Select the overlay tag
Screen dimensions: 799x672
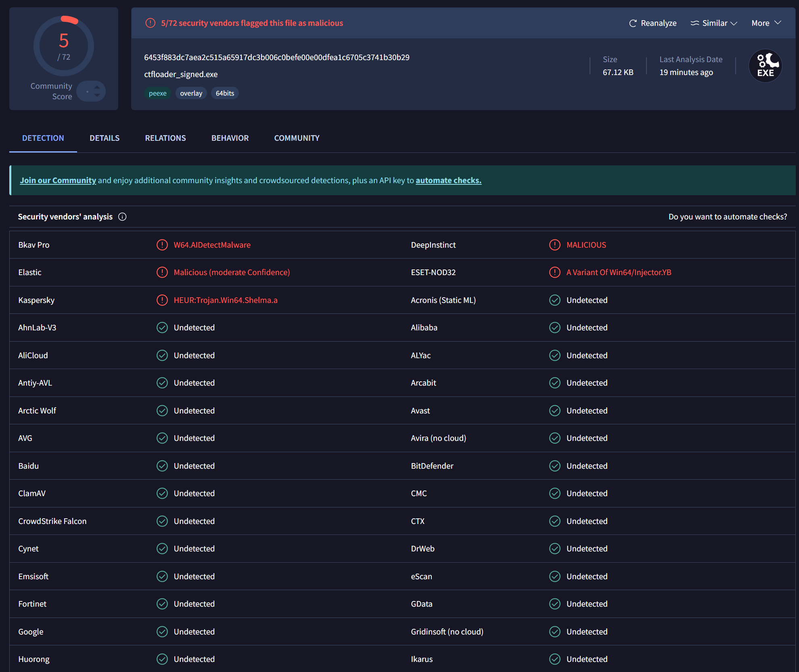point(191,93)
